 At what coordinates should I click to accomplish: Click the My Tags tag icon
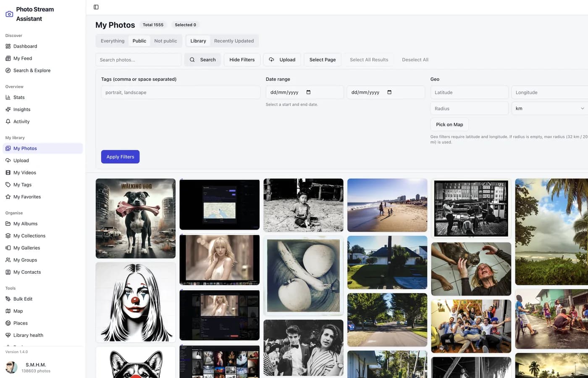pyautogui.click(x=8, y=185)
